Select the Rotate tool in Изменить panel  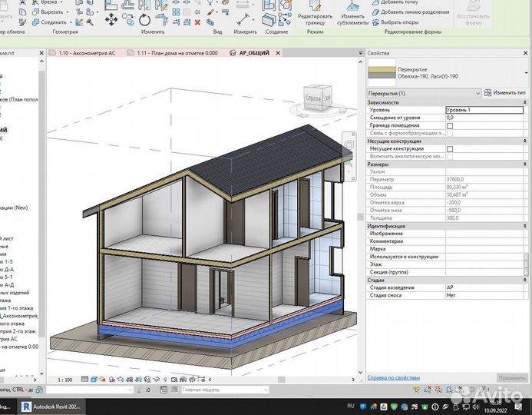click(144, 20)
